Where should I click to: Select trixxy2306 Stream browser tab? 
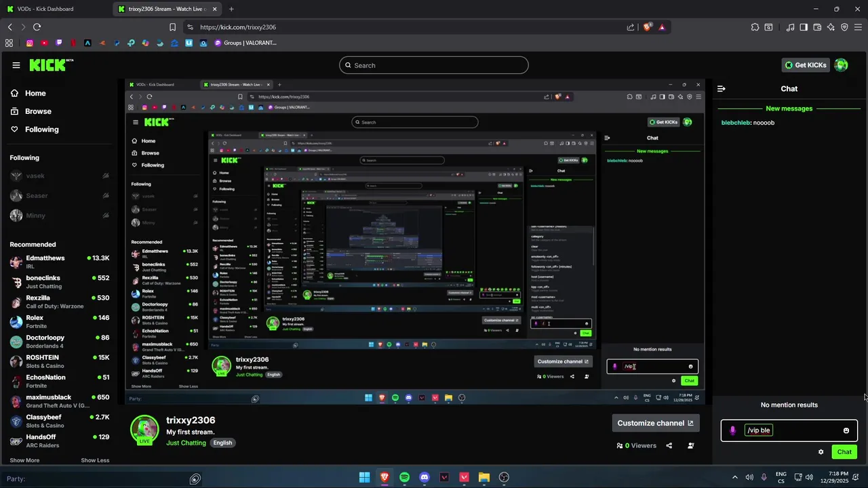coord(167,9)
